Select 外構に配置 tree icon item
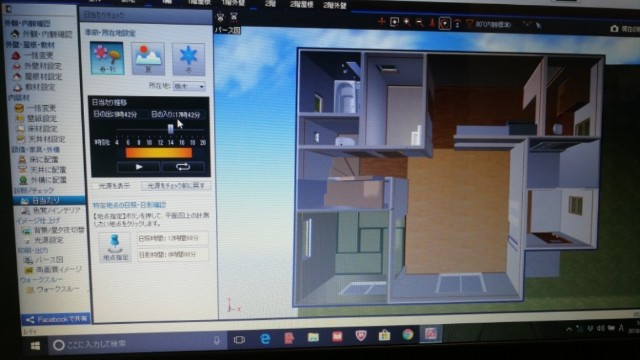Screen dimensions: 640x360 tap(43, 180)
